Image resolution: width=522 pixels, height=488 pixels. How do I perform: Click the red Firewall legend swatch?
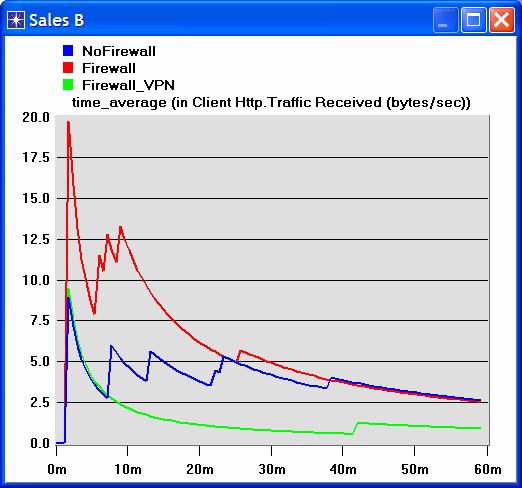point(68,68)
